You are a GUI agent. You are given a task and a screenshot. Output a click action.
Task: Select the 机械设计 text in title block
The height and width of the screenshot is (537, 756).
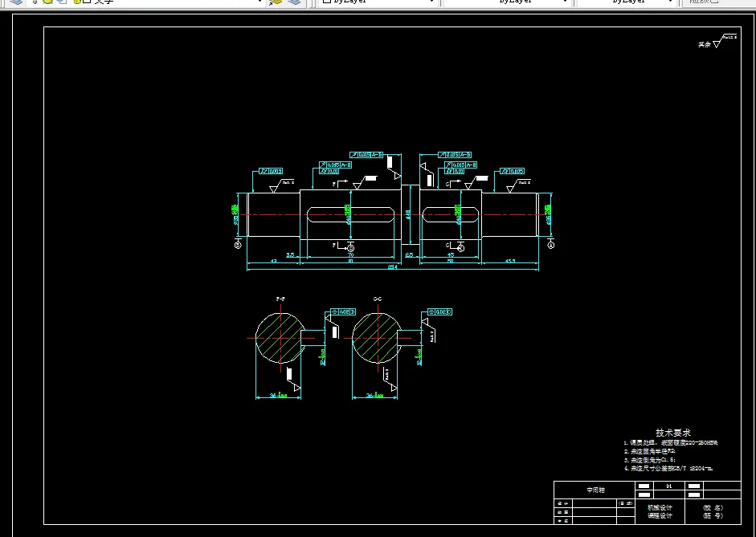[x=660, y=507]
